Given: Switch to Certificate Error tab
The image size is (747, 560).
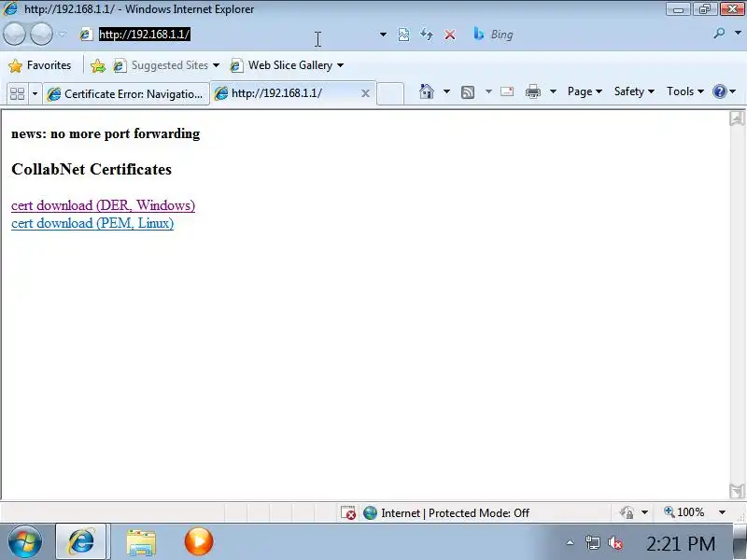Looking at the screenshot, I should pos(126,94).
